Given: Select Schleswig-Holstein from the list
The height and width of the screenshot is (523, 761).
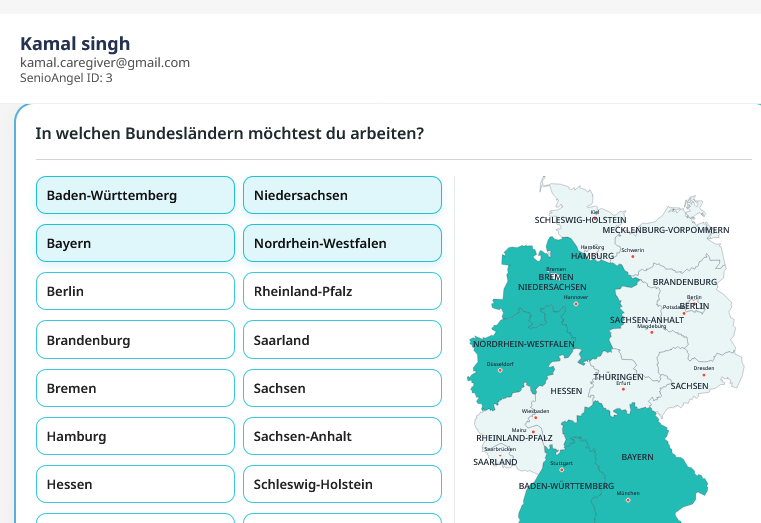Looking at the screenshot, I should click(342, 484).
